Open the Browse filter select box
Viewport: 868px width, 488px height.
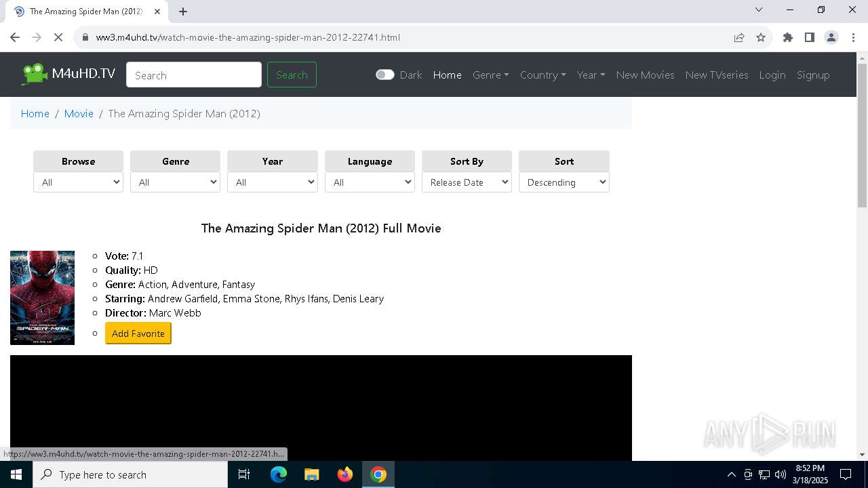78,182
